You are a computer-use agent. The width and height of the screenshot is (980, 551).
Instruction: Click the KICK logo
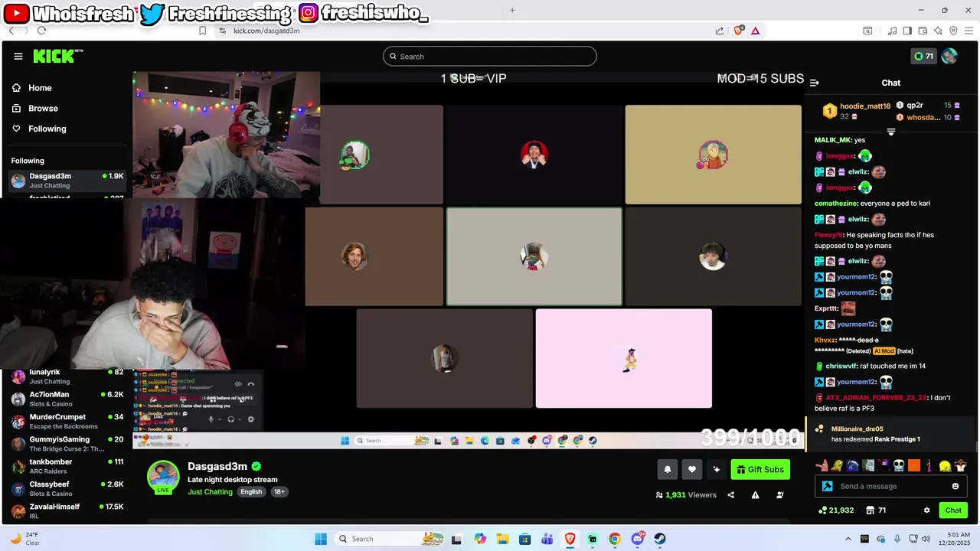point(58,56)
